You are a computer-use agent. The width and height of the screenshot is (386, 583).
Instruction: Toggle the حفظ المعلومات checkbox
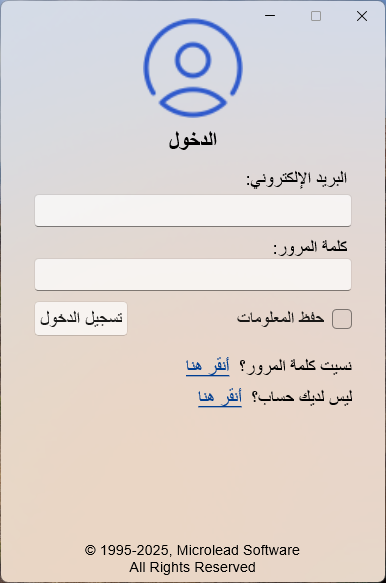point(342,319)
